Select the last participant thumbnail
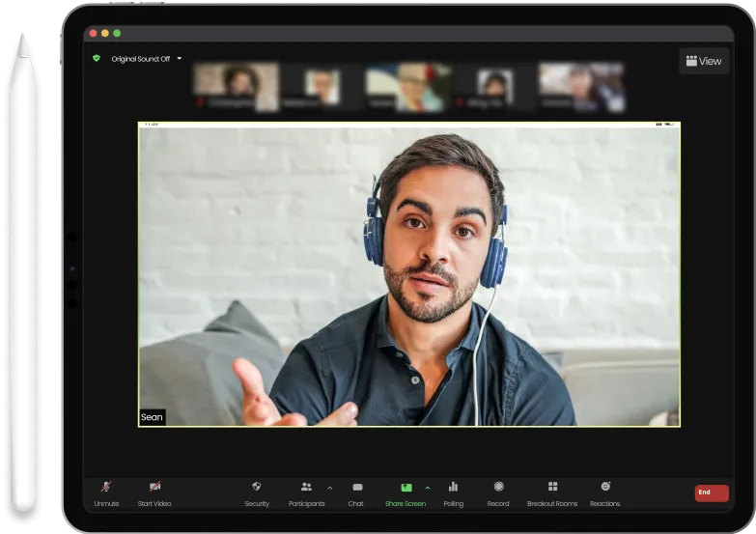This screenshot has height=534, width=756. pos(581,87)
